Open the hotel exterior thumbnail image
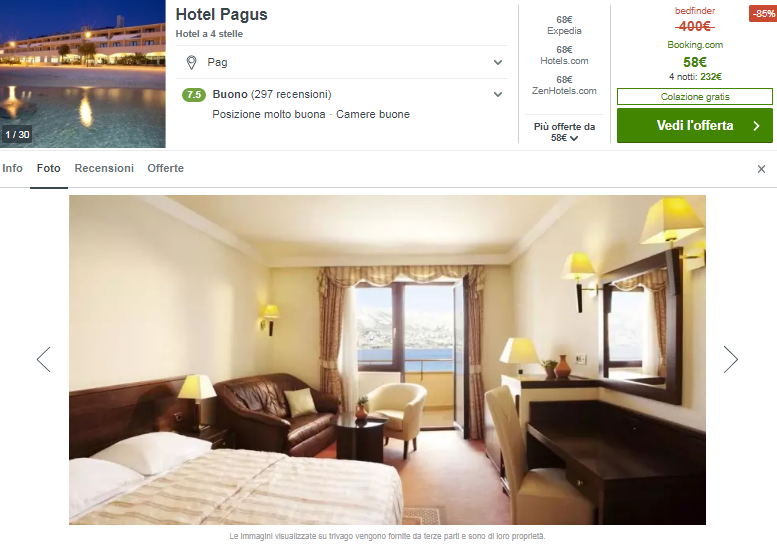 pyautogui.click(x=83, y=74)
